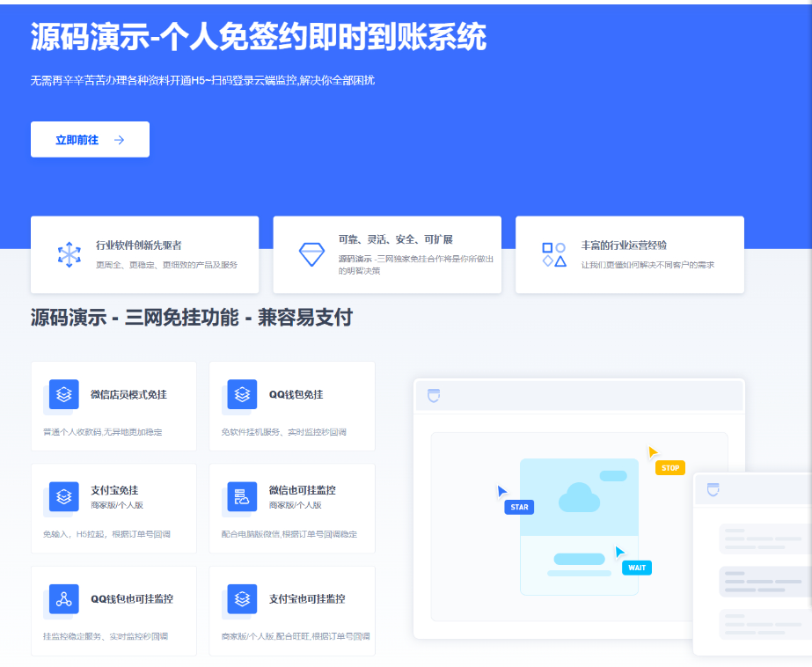Click the WAIT tag near the cursor arrow
Image resolution: width=812 pixels, height=667 pixels.
636,568
